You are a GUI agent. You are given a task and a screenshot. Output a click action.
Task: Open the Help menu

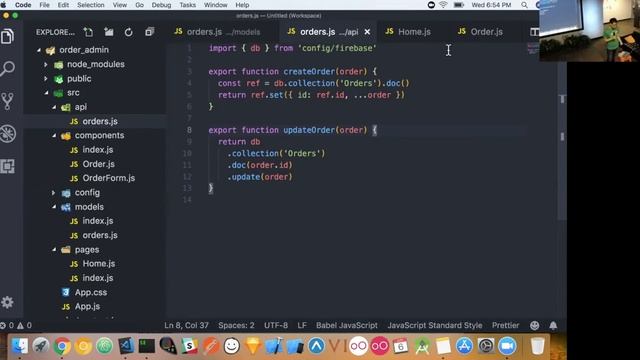(242, 5)
